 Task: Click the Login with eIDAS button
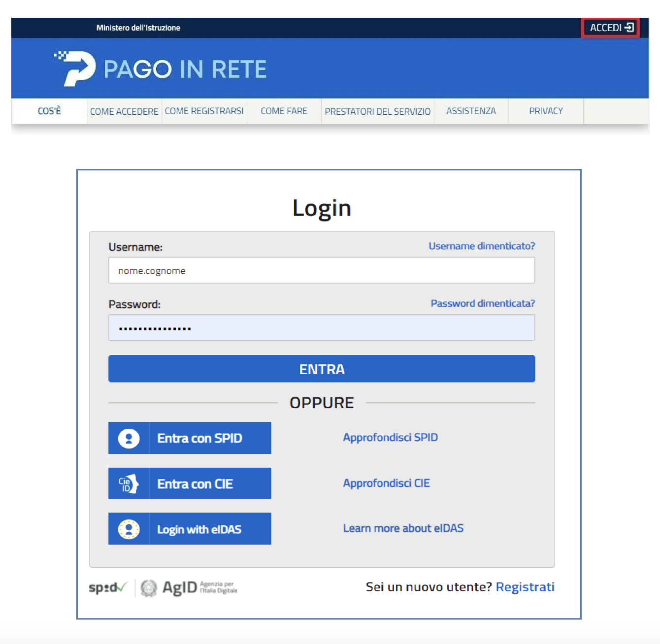[190, 529]
